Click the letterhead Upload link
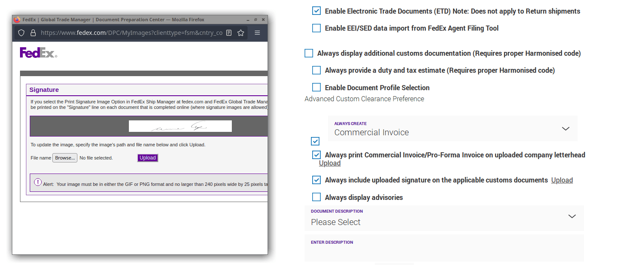The width and height of the screenshot is (644, 265). tap(330, 163)
